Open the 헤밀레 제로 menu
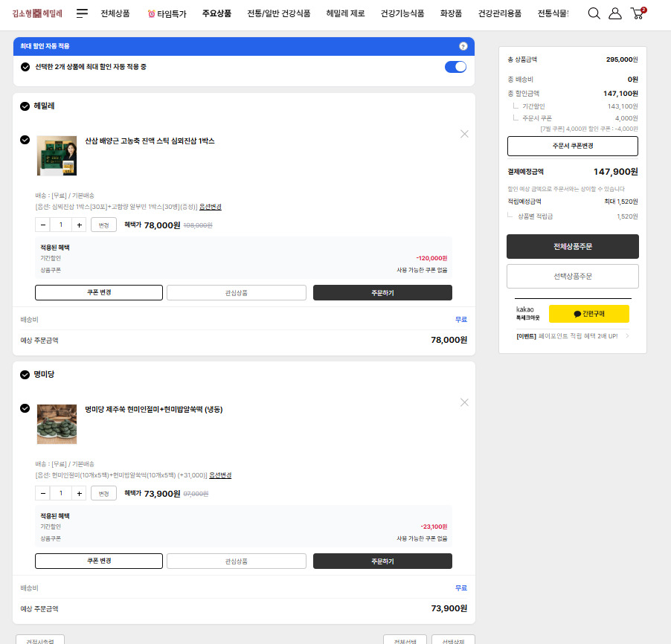This screenshot has height=644, width=671. click(x=345, y=13)
